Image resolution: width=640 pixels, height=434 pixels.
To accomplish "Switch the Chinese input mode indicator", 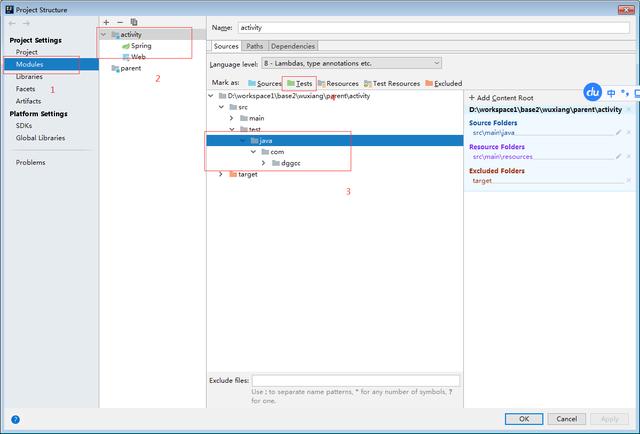I will [611, 93].
